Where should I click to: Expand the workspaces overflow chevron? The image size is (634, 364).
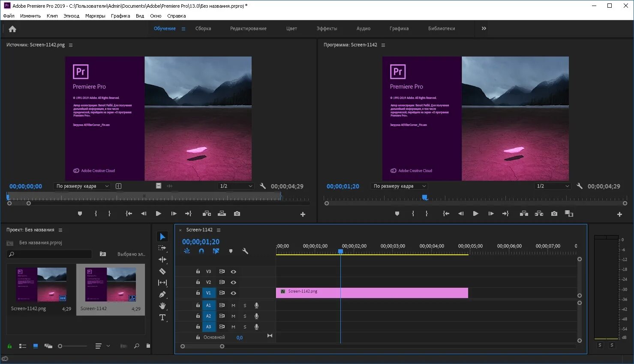484,29
